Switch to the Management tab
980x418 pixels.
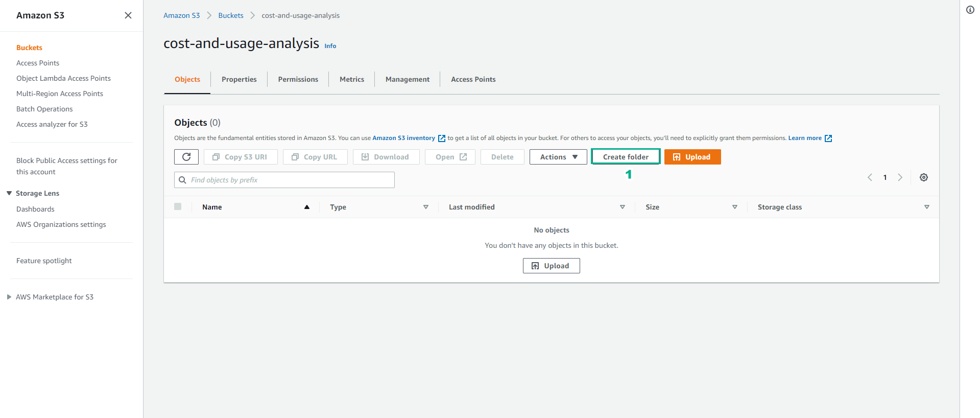click(x=408, y=79)
